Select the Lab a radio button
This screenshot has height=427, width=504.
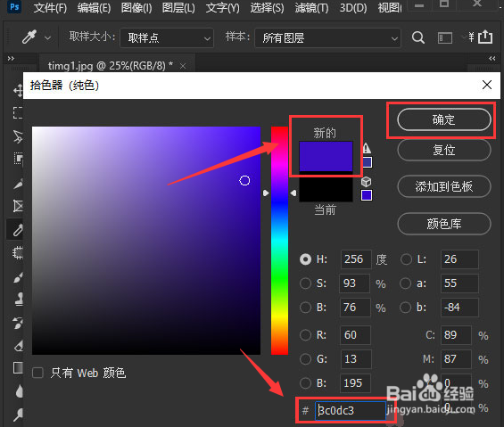coord(405,283)
